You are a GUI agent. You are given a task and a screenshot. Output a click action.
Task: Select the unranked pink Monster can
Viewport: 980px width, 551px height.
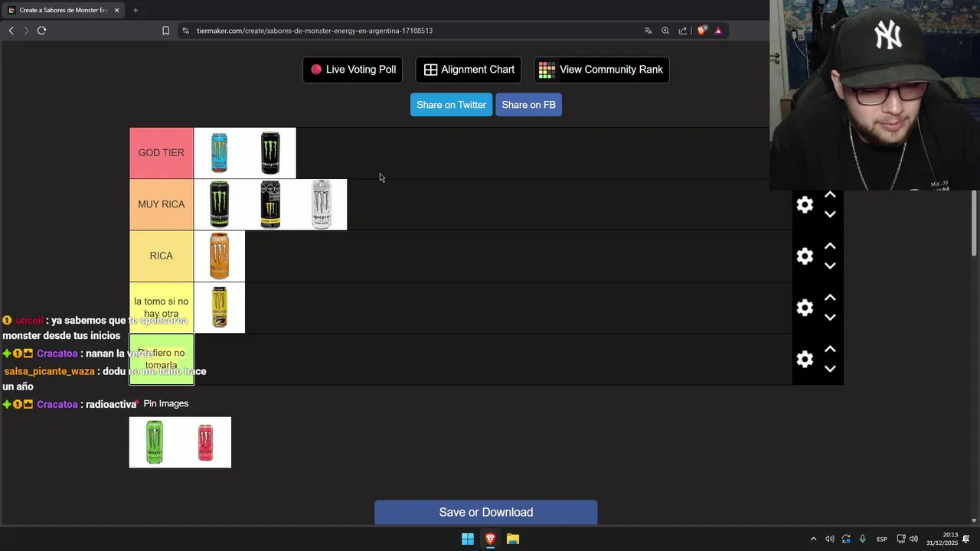(205, 442)
